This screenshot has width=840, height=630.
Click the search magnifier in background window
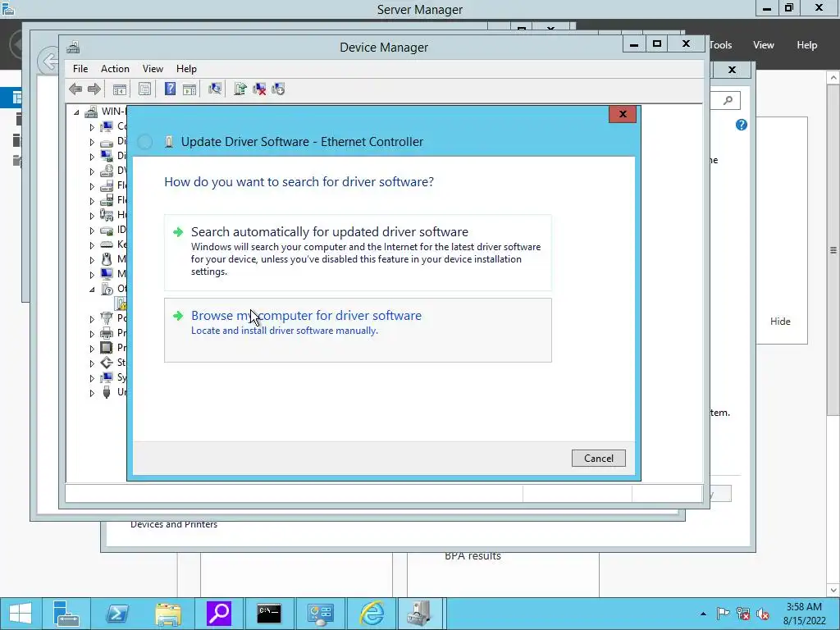click(x=728, y=100)
